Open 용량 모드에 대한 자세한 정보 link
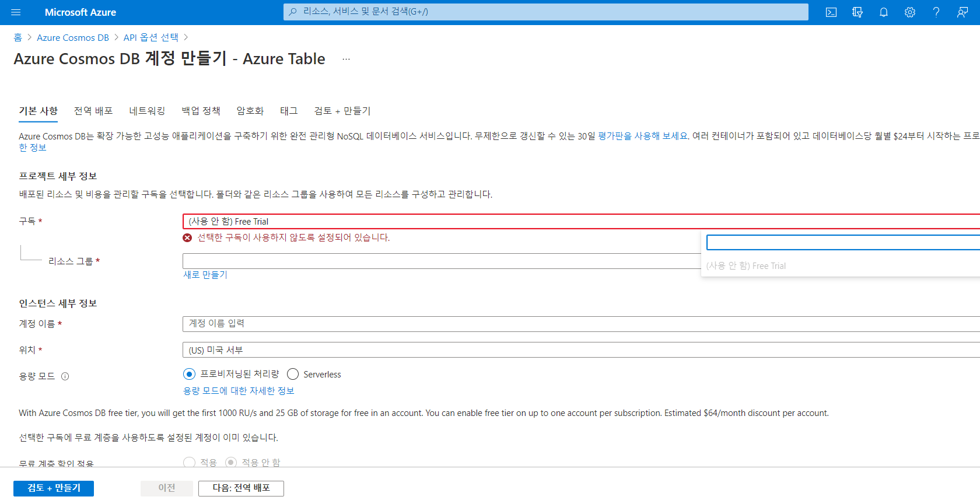The width and height of the screenshot is (980, 500). click(x=239, y=391)
